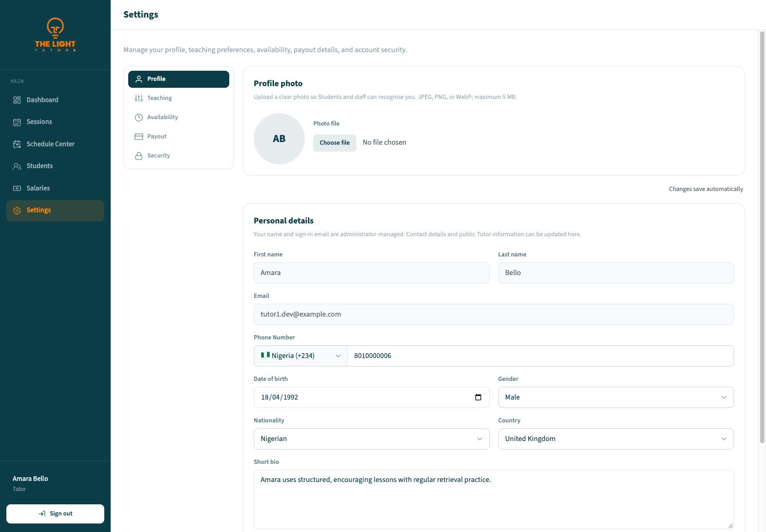Click the Security padlock icon

139,155
